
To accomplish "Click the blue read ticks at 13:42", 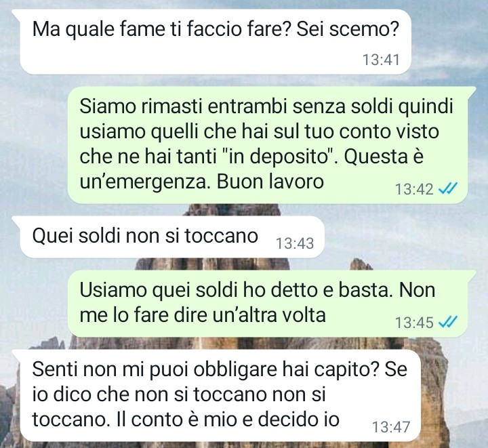I will click(x=447, y=188).
